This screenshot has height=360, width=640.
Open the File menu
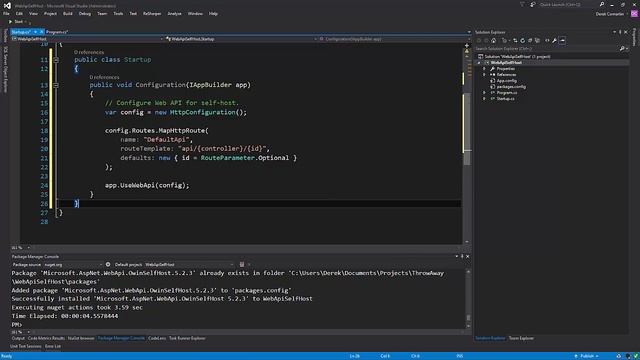pyautogui.click(x=6, y=13)
